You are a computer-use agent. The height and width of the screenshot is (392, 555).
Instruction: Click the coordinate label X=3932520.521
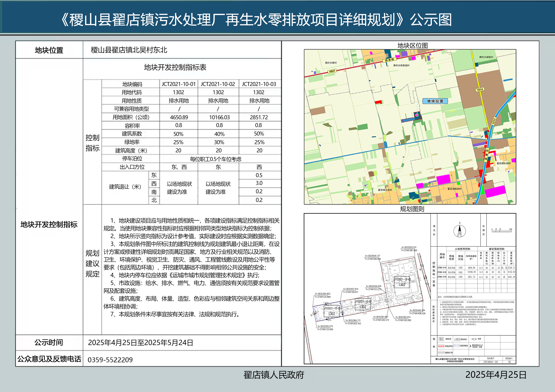pyautogui.click(x=409, y=247)
